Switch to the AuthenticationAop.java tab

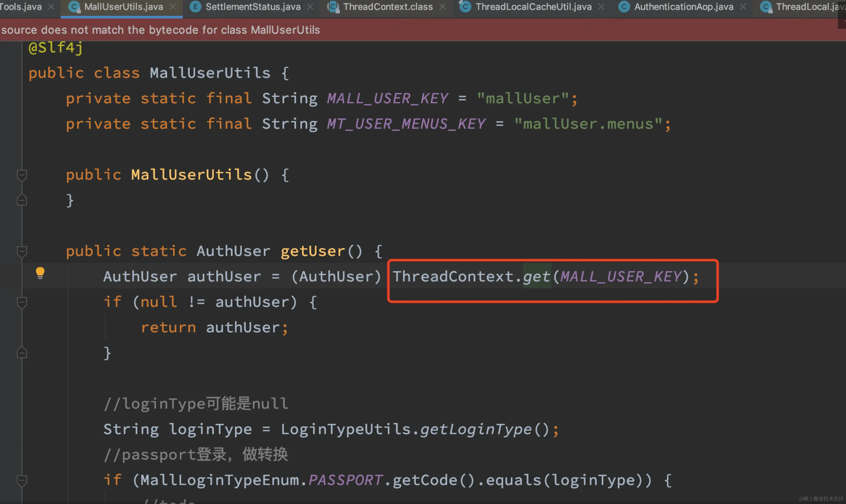click(x=683, y=7)
